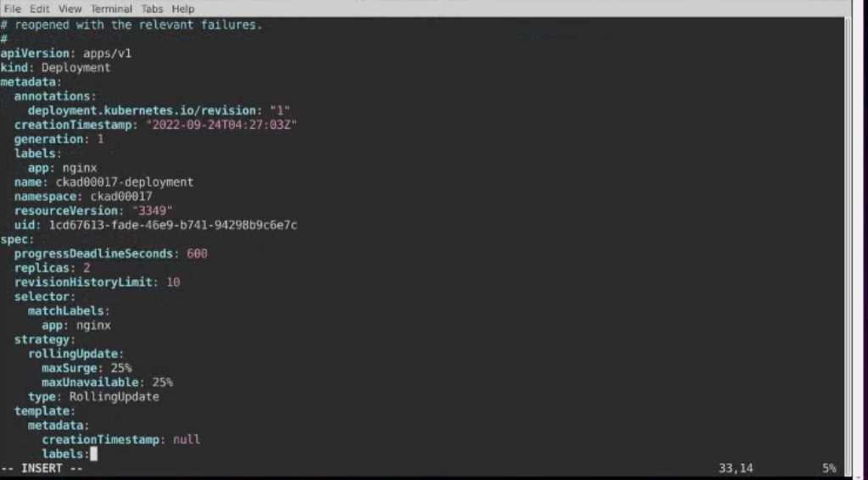Open the Edit menu
The height and width of the screenshot is (480, 868).
pos(39,8)
